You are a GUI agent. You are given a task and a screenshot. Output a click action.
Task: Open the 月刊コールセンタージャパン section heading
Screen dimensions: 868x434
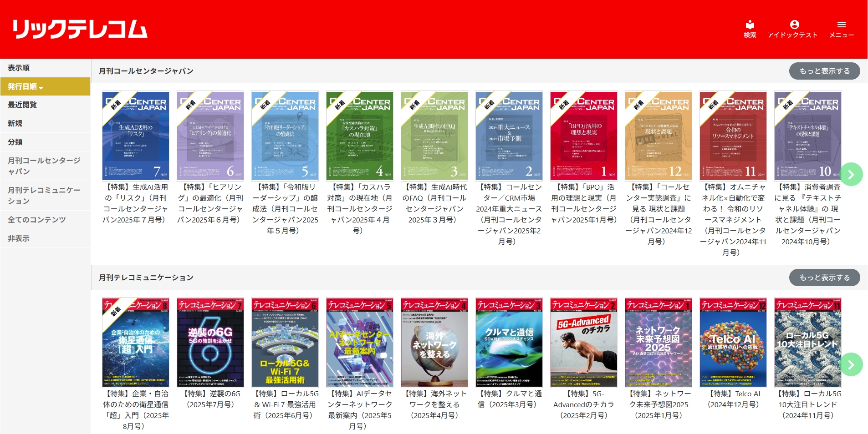[146, 71]
